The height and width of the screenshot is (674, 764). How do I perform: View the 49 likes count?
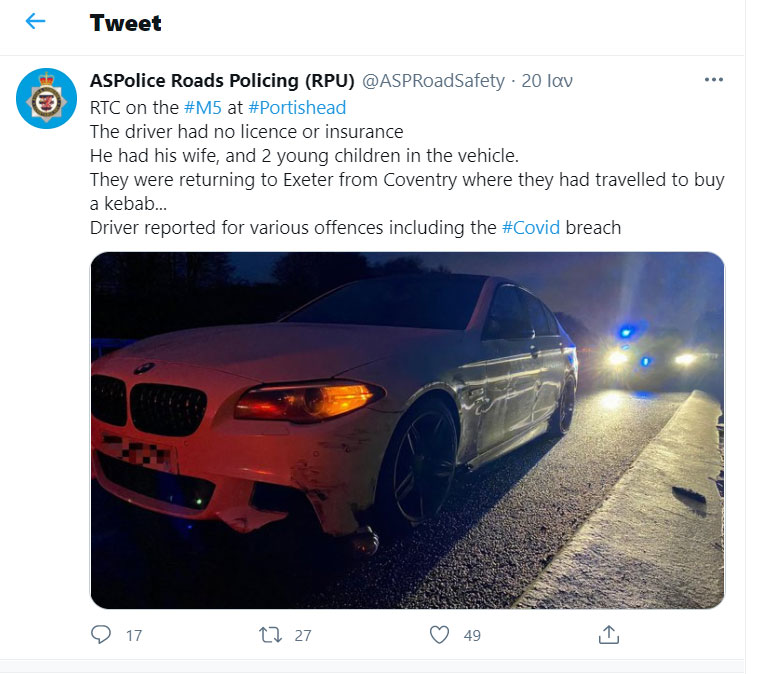coord(472,635)
